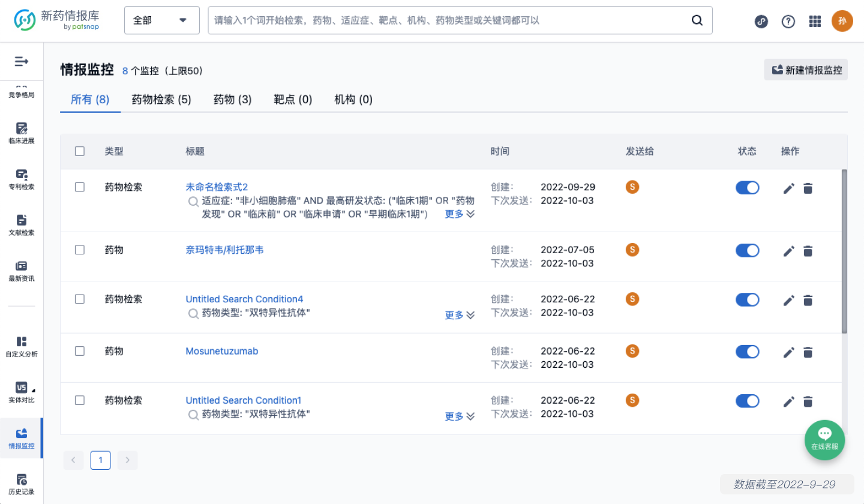Edit the 奈玛特韦/利托那韦 monitor

tap(789, 251)
